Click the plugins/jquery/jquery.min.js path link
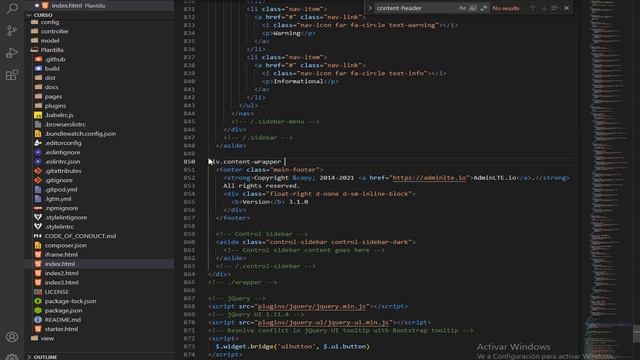640x360 pixels. tap(311, 306)
